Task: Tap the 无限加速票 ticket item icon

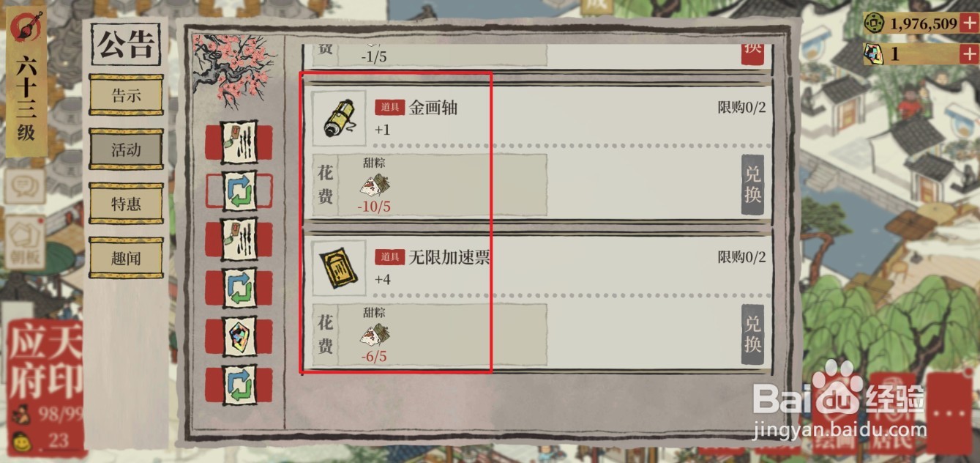Action: click(339, 268)
